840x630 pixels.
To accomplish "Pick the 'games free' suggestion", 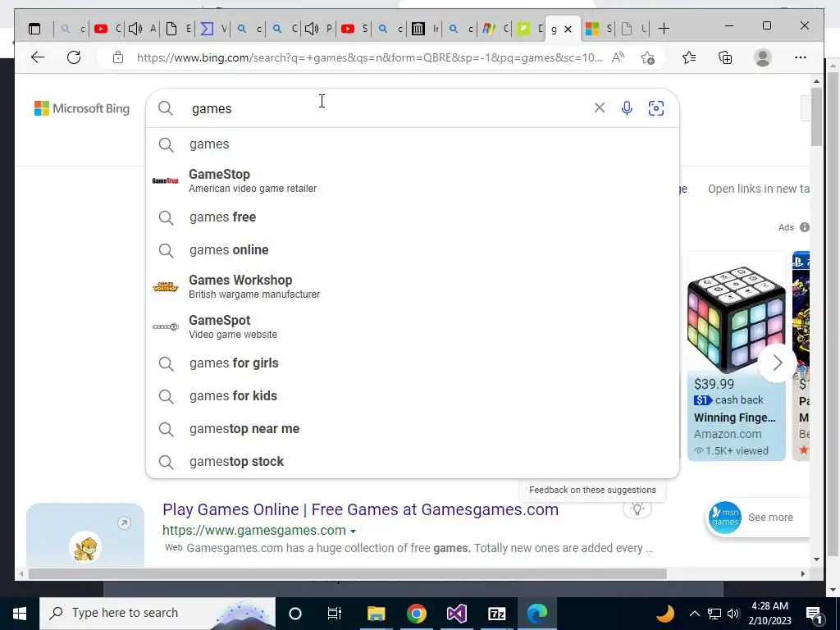I will click(413, 217).
